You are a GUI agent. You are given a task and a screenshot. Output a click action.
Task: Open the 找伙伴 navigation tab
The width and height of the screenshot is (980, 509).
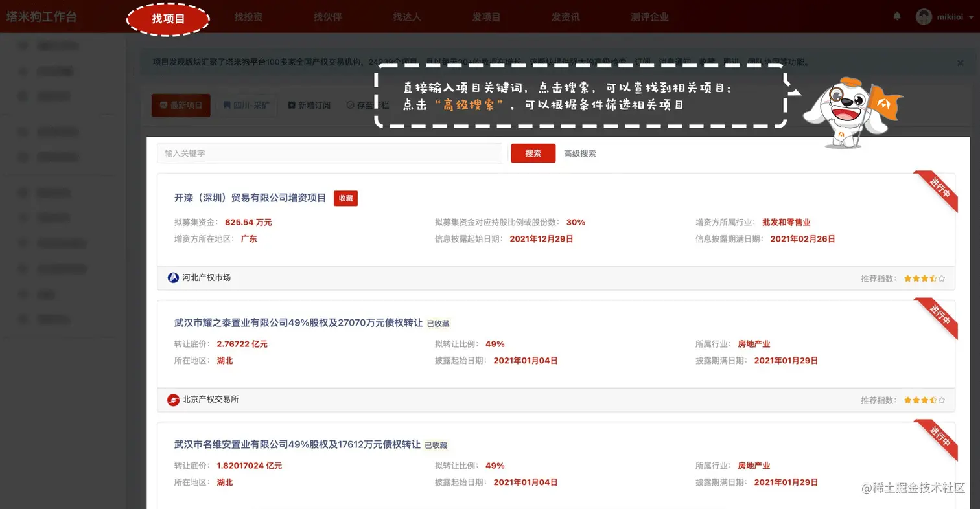coord(327,17)
